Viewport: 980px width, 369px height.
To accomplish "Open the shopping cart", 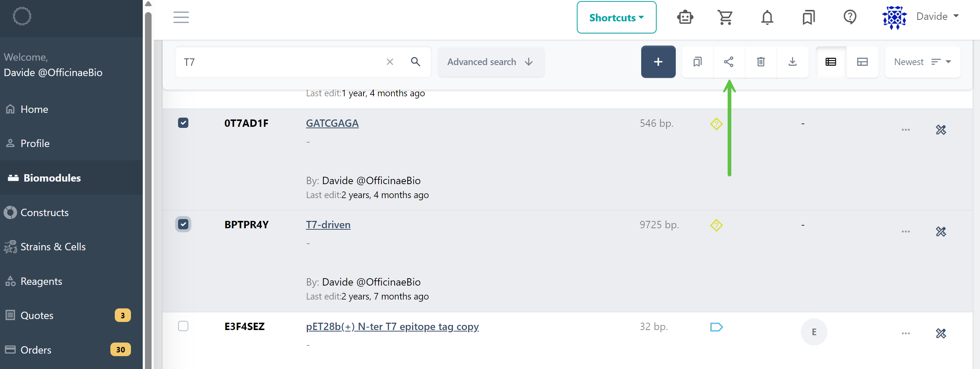I will [x=725, y=18].
